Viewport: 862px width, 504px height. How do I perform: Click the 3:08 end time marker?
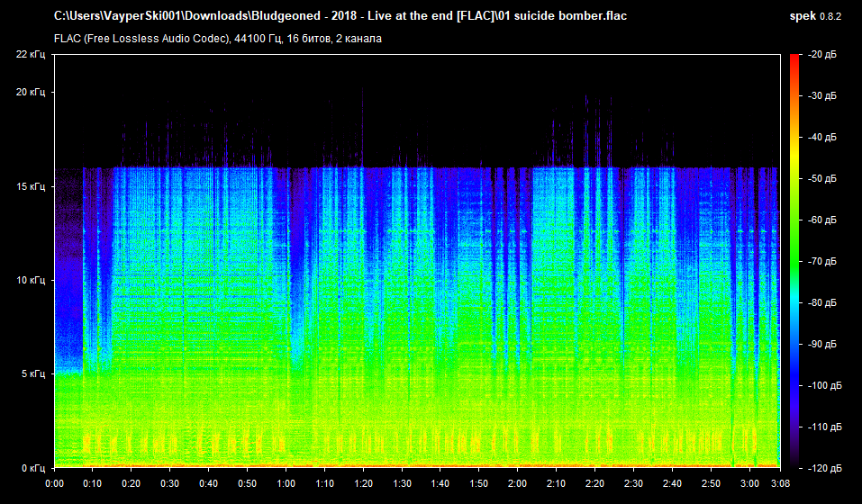pos(781,483)
